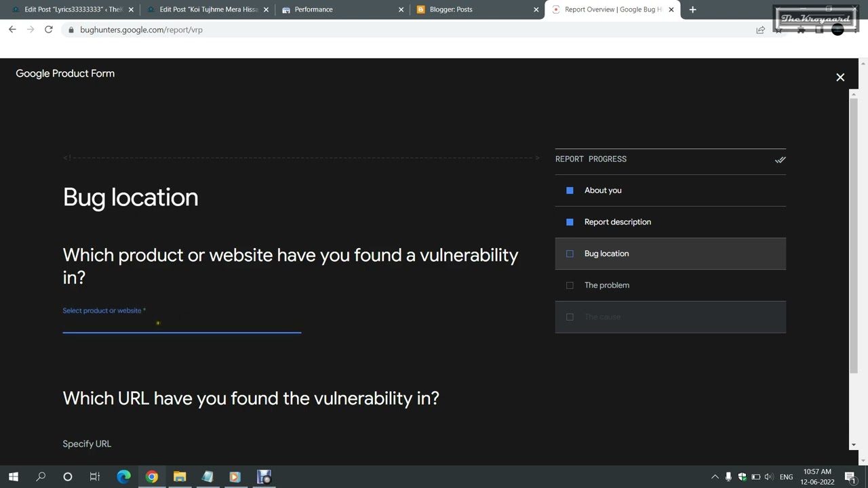868x488 pixels.
Task: Click The cause step checkbox
Action: click(570, 317)
